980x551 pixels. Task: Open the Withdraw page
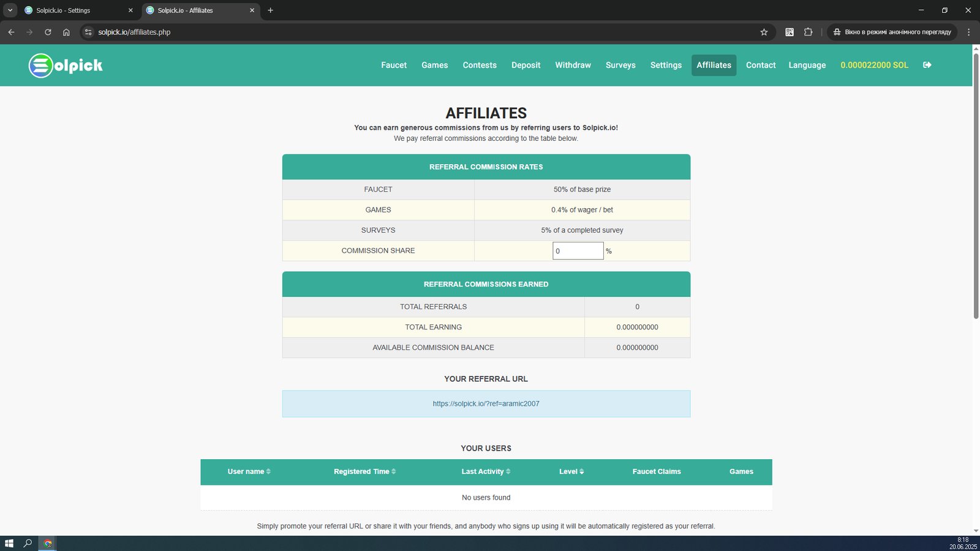(x=573, y=65)
